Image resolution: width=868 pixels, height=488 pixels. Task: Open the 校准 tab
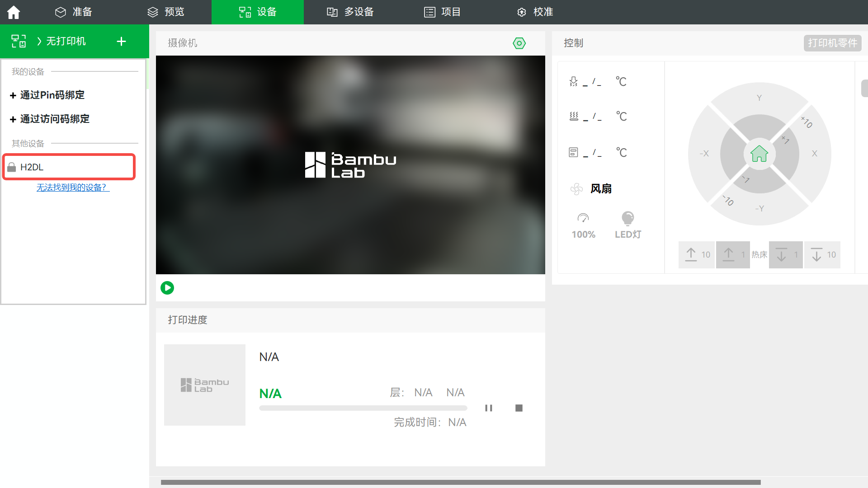coord(535,12)
